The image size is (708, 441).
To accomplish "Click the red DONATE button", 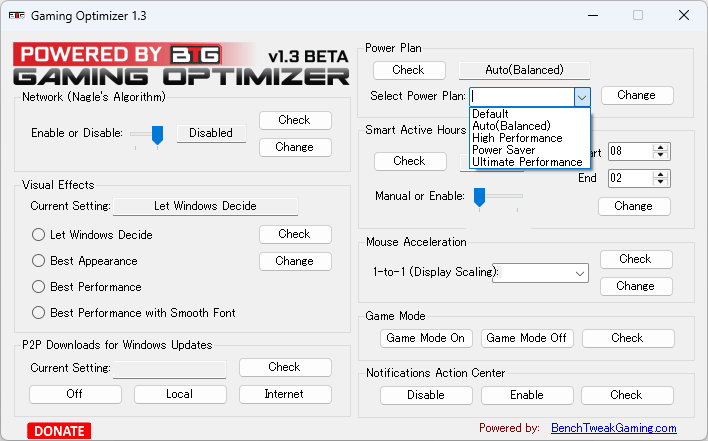I will [x=59, y=431].
